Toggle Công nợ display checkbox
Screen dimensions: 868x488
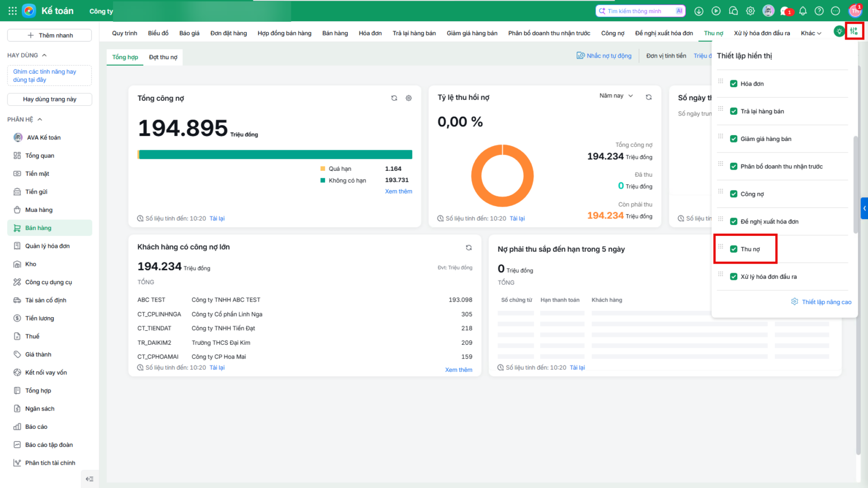[733, 194]
